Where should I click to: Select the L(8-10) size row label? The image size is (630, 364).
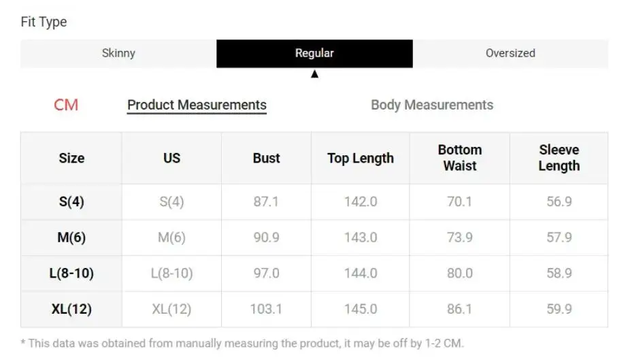[71, 274]
